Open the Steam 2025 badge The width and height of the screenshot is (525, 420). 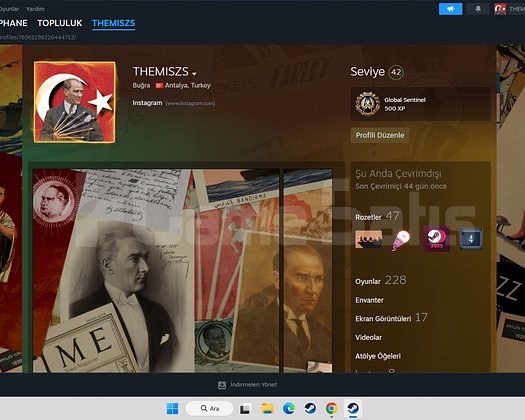436,238
